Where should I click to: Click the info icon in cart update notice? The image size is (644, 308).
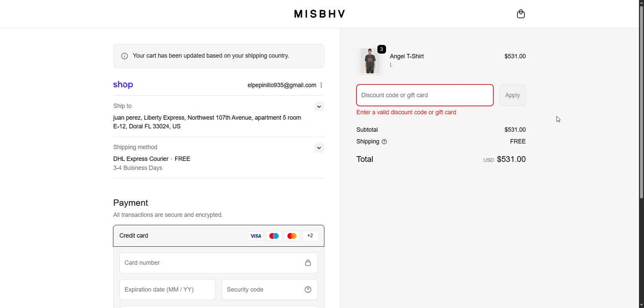point(125,56)
